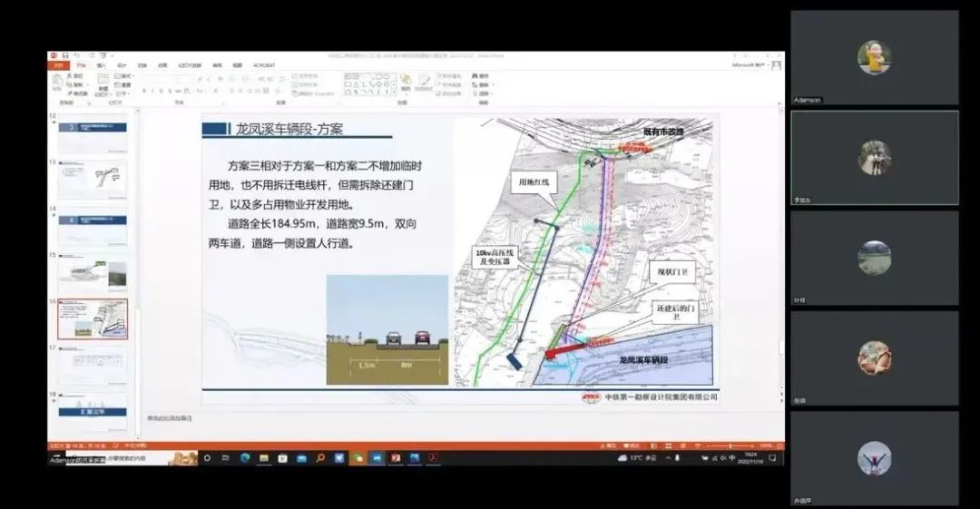Click the 10kv高压线 callout label
The image size is (980, 509).
495,257
